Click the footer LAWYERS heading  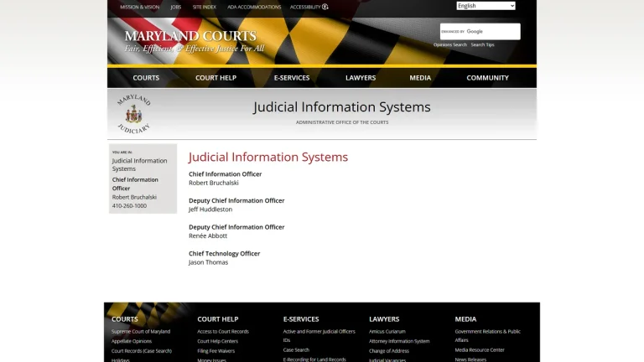[x=384, y=319]
